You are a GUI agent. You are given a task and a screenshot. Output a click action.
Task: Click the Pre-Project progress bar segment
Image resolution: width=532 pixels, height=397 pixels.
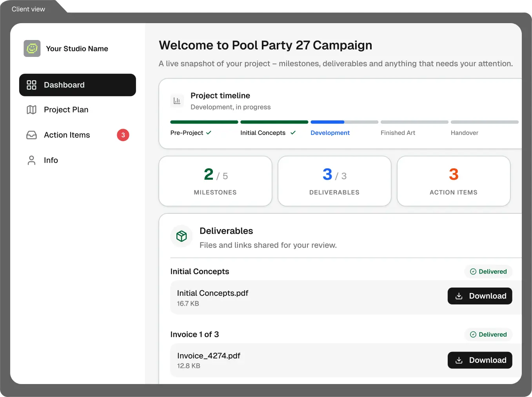(x=204, y=122)
